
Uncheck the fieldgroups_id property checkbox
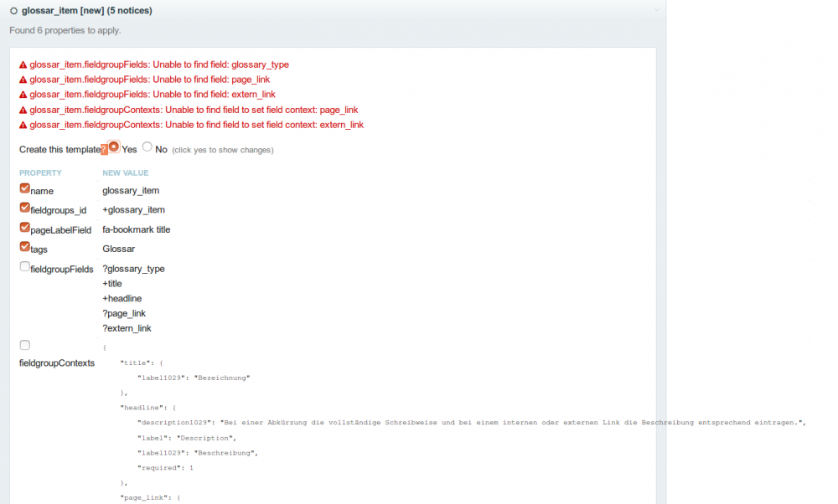coord(24,208)
